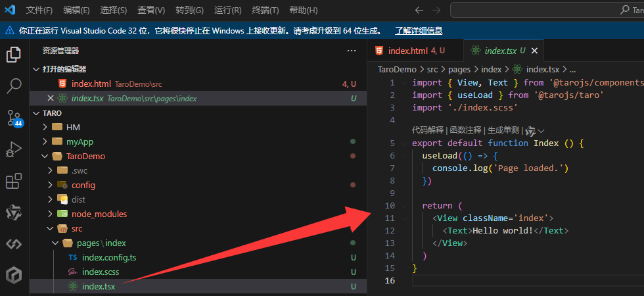Screen dimensions: 644x296
Task: Open Source Control view with 44 badge
Action: 14,118
